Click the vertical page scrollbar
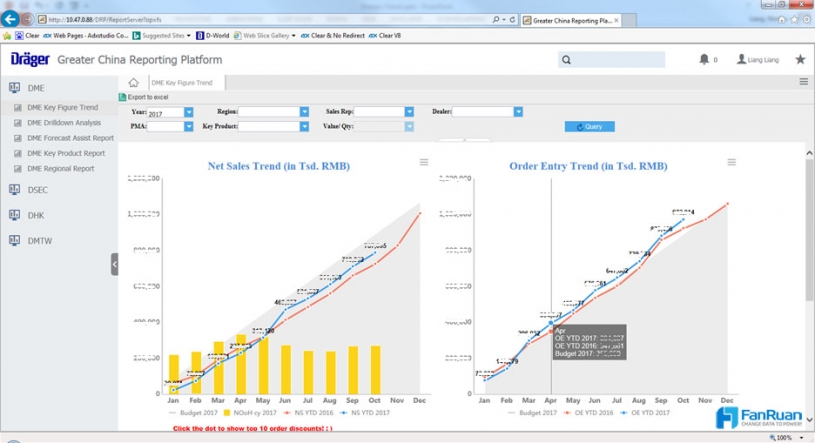Screen dimensions: 815x443 point(809,229)
